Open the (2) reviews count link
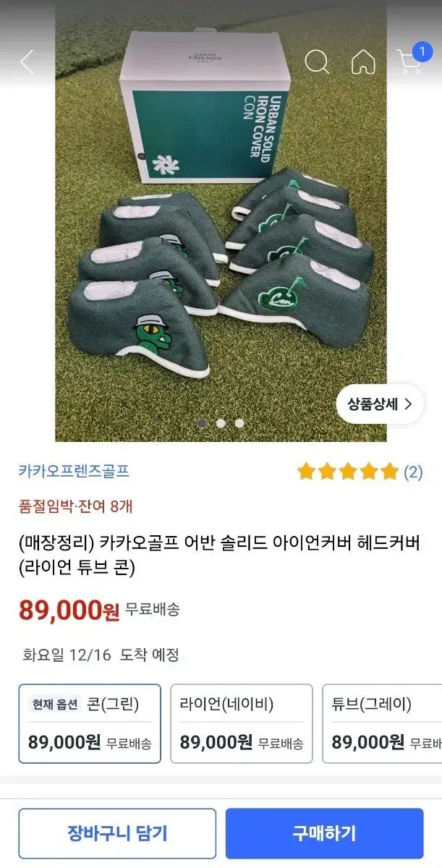This screenshot has height=868, width=442. click(413, 472)
